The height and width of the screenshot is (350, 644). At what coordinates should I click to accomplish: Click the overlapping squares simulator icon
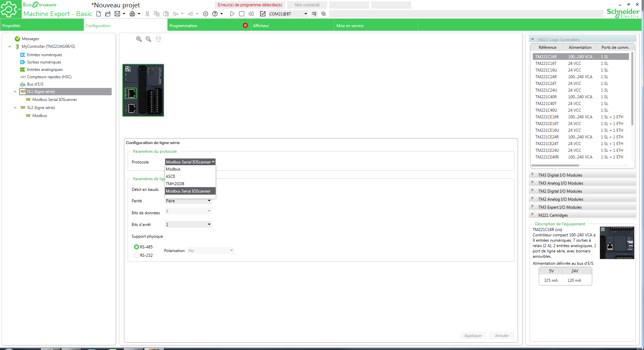tap(324, 14)
